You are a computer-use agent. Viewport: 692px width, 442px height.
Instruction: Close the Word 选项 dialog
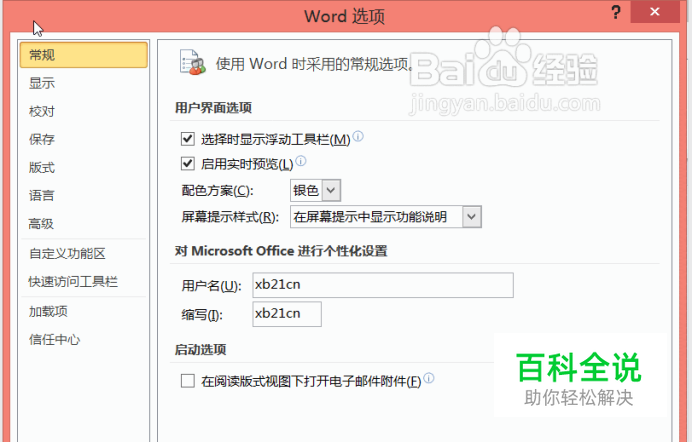click(x=655, y=12)
